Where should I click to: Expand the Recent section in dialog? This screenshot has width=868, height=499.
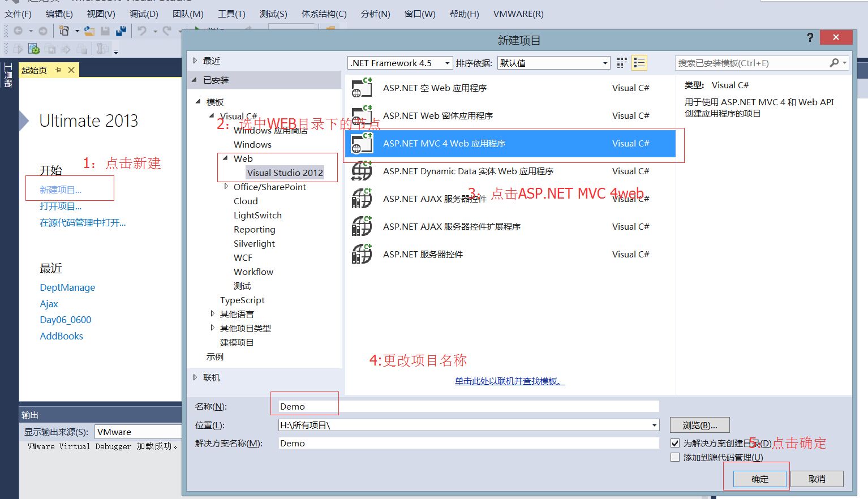(x=195, y=61)
